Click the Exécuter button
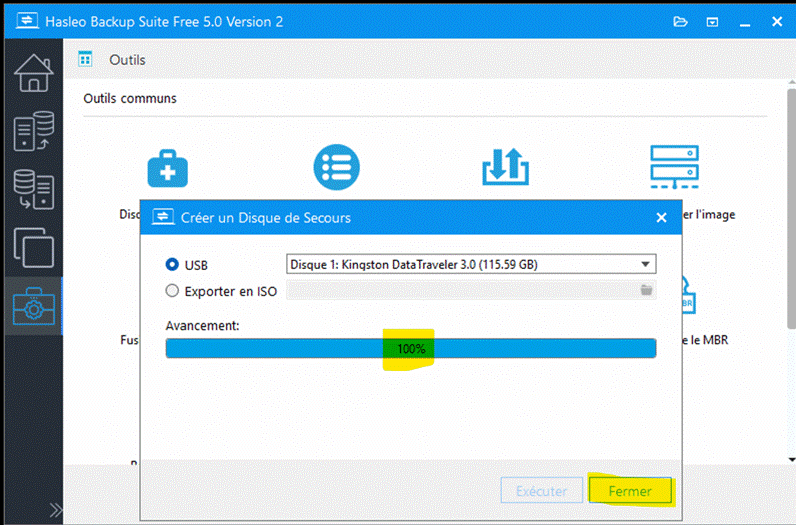 (542, 491)
